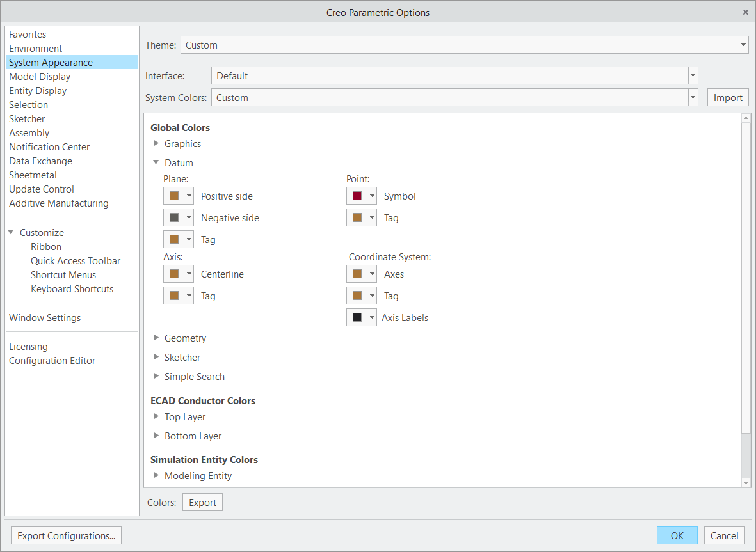Open Window Settings
The height and width of the screenshot is (552, 756).
click(x=44, y=317)
